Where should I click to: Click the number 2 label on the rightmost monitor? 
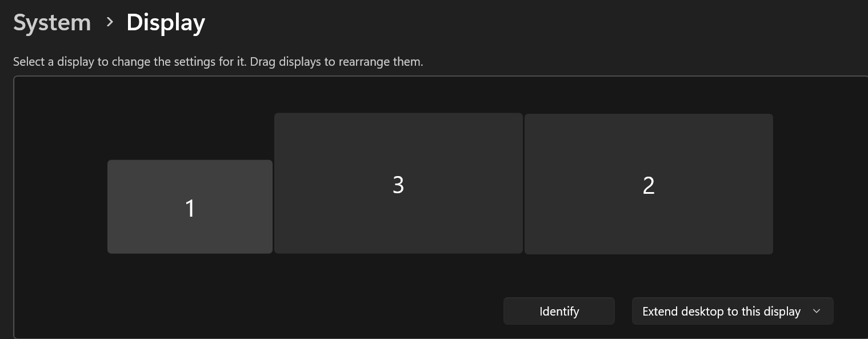pyautogui.click(x=649, y=185)
